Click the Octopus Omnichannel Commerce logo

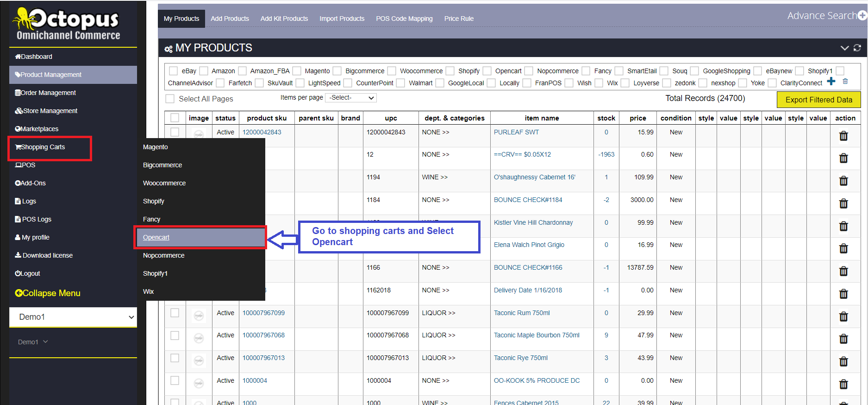[x=67, y=24]
